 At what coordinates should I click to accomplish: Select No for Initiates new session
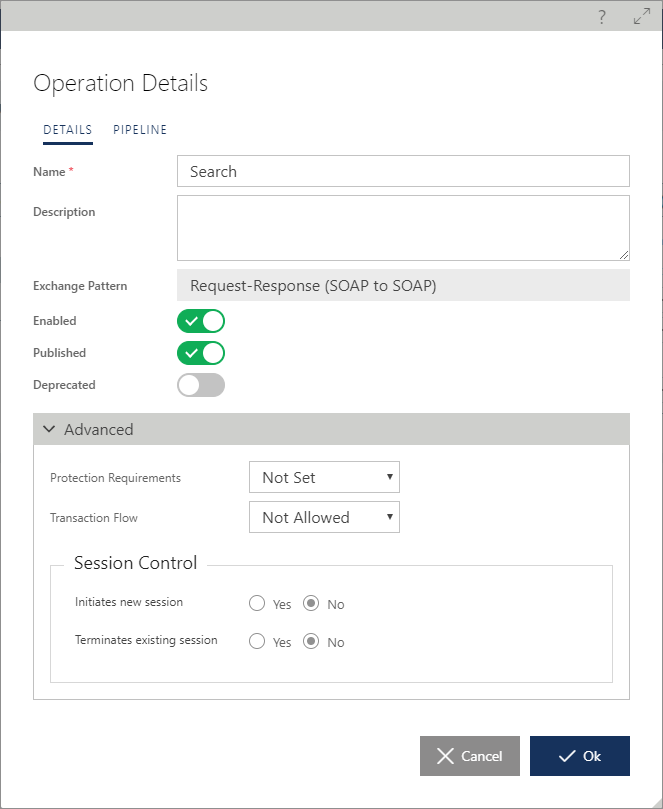click(311, 603)
